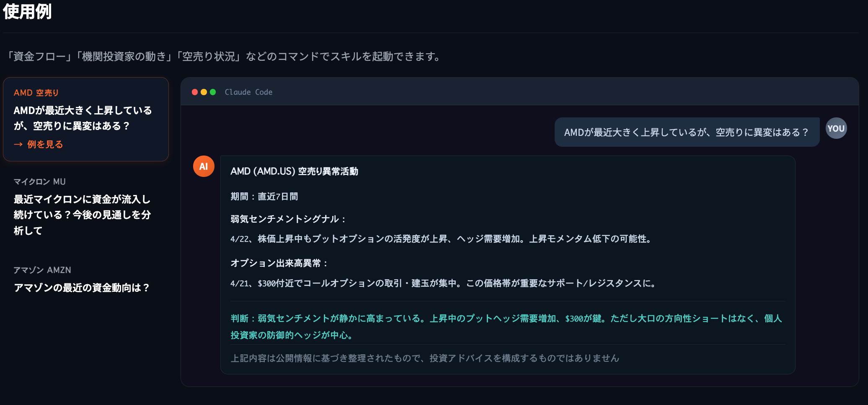Image resolution: width=868 pixels, height=405 pixels.
Task: Select the アマゾン AMZN example card
Action: pyautogui.click(x=86, y=279)
